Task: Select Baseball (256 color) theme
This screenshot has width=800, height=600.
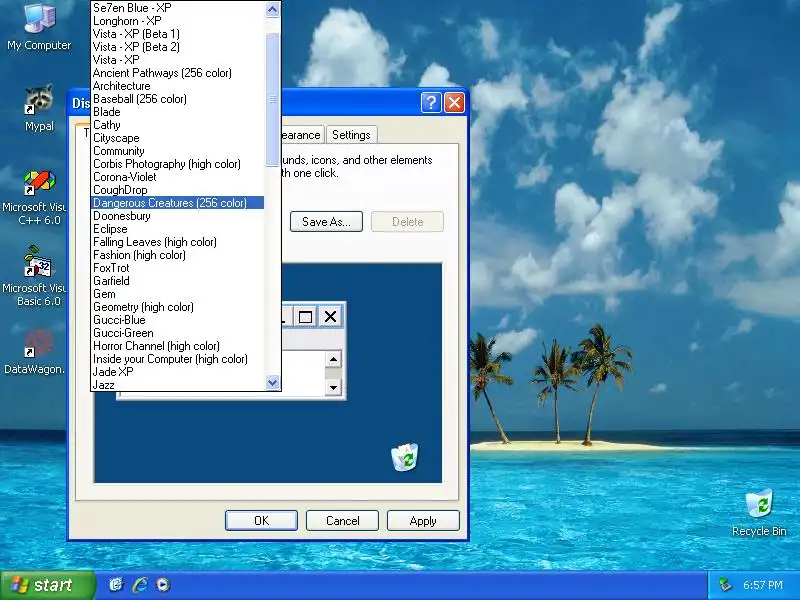Action: [178, 99]
